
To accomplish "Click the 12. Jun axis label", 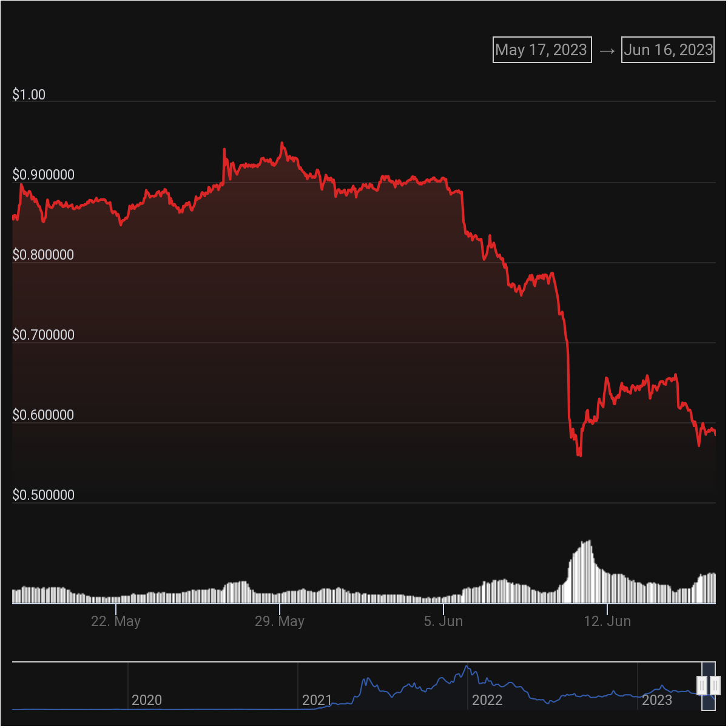I will pyautogui.click(x=608, y=621).
